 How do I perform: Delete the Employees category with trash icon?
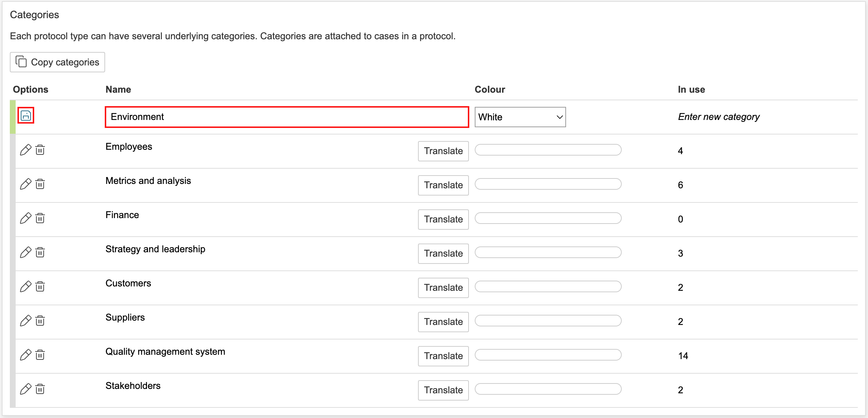[x=40, y=150]
